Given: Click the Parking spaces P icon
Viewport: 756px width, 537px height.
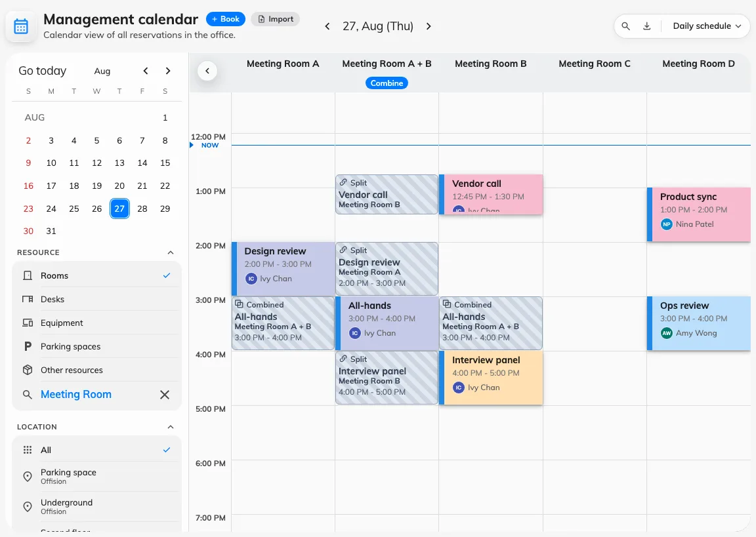Looking at the screenshot, I should [28, 346].
